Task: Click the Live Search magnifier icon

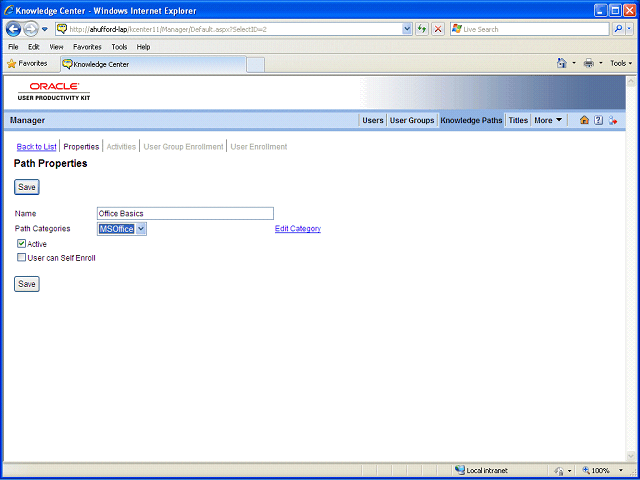Action: coord(618,29)
